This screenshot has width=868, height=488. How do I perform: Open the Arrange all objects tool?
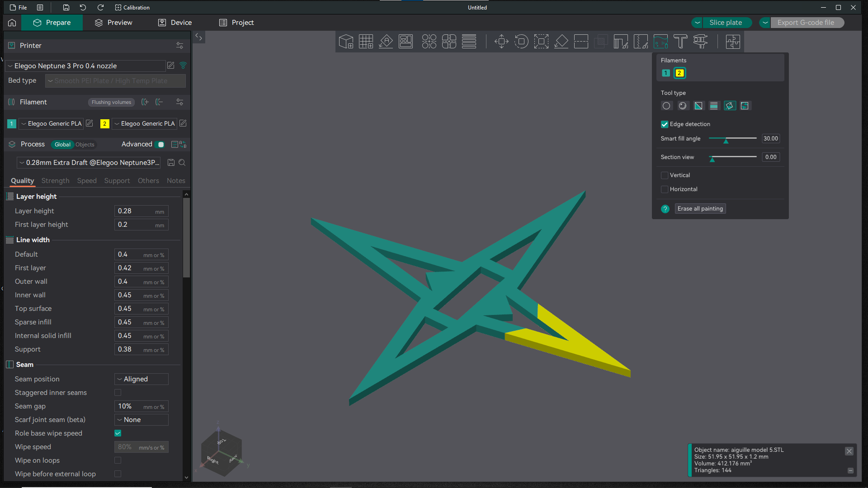click(x=406, y=41)
